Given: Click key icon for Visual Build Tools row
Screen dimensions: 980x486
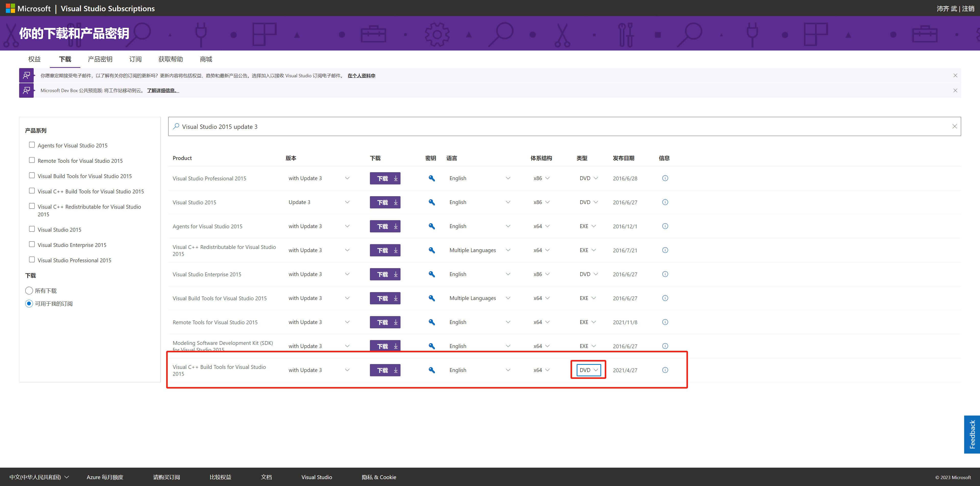Looking at the screenshot, I should point(431,298).
